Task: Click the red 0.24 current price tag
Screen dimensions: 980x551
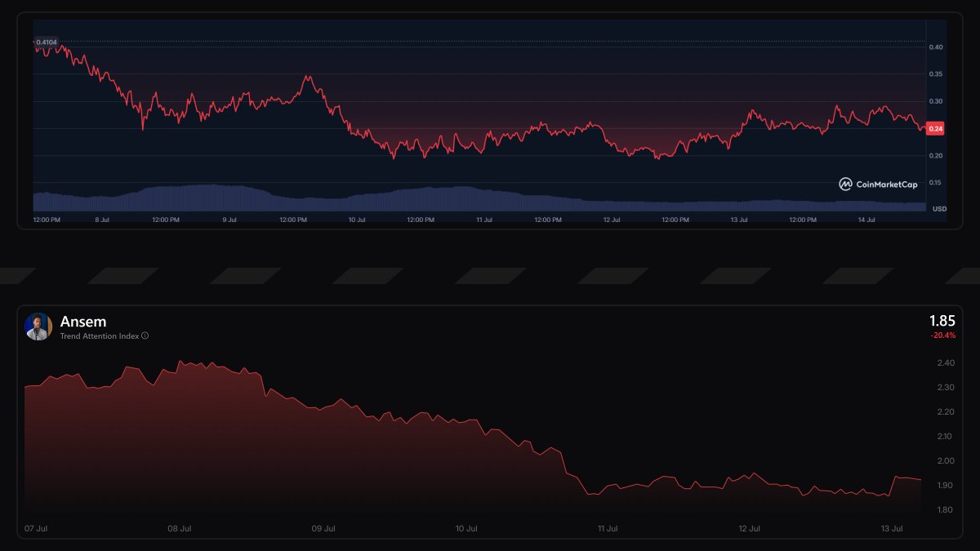Action: (x=936, y=128)
